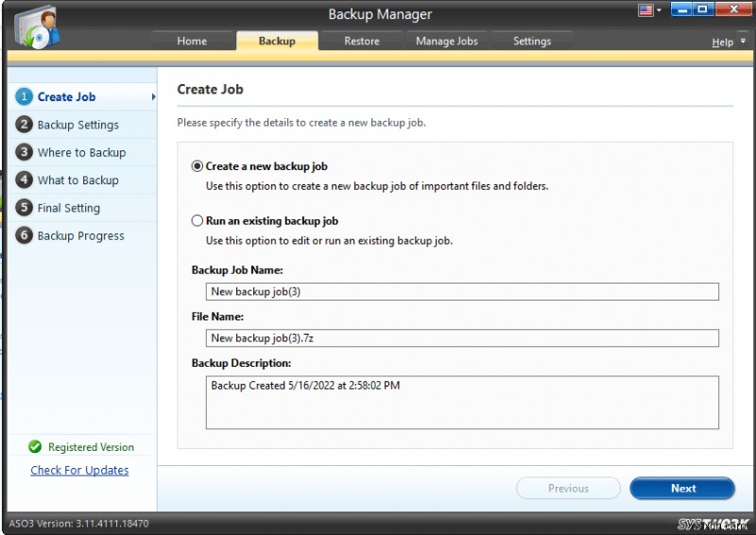Viewport: 756px width, 535px height.
Task: Close the Backup Manager window
Action: pyautogui.click(x=733, y=9)
